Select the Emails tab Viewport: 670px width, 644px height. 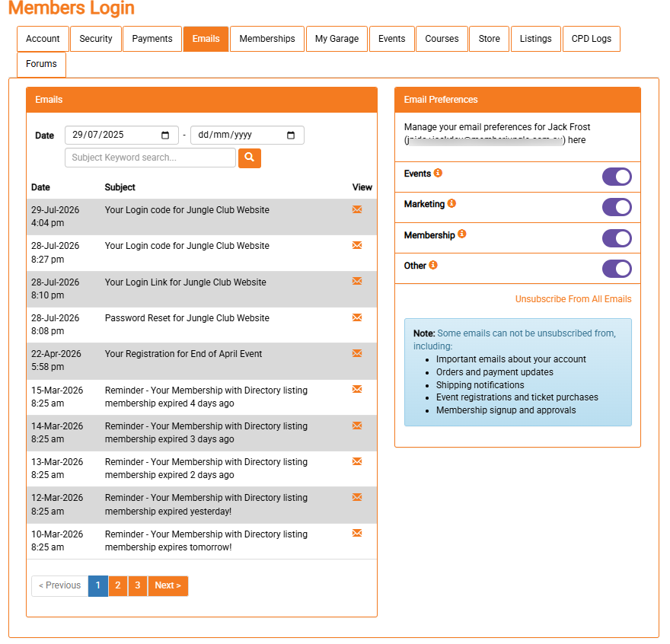[206, 39]
